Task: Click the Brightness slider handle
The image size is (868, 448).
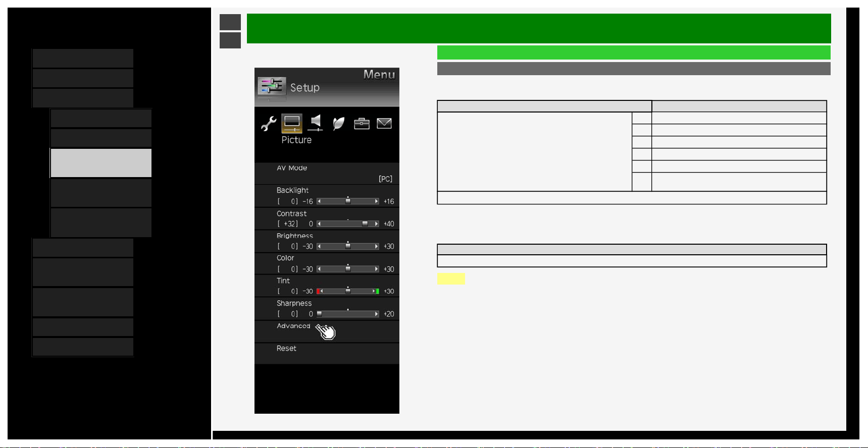Action: (x=348, y=246)
